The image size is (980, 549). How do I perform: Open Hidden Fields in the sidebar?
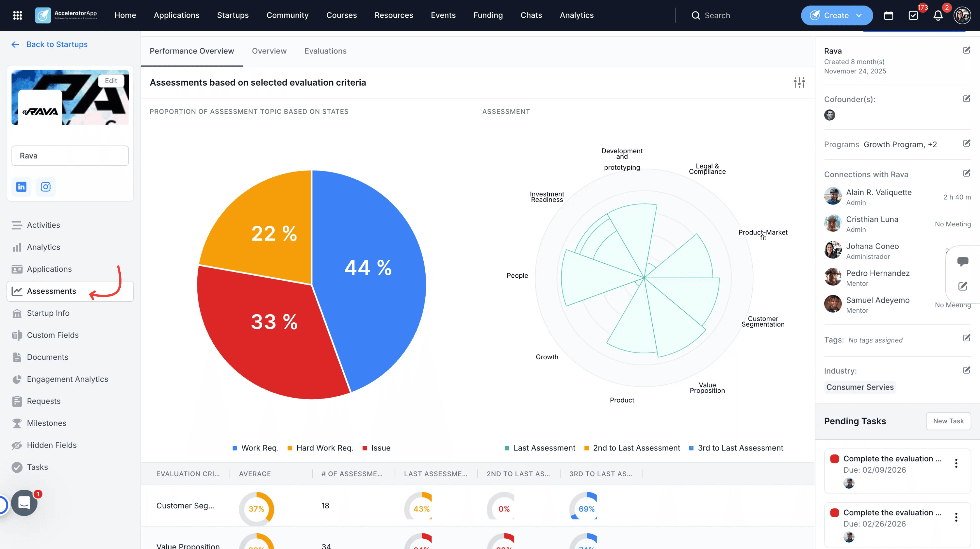pyautogui.click(x=70, y=445)
